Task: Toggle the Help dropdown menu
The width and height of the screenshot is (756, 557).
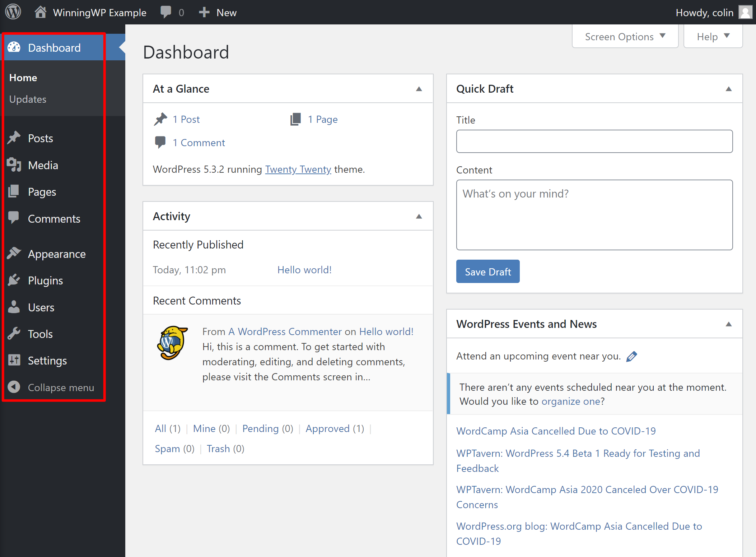Action: (711, 37)
